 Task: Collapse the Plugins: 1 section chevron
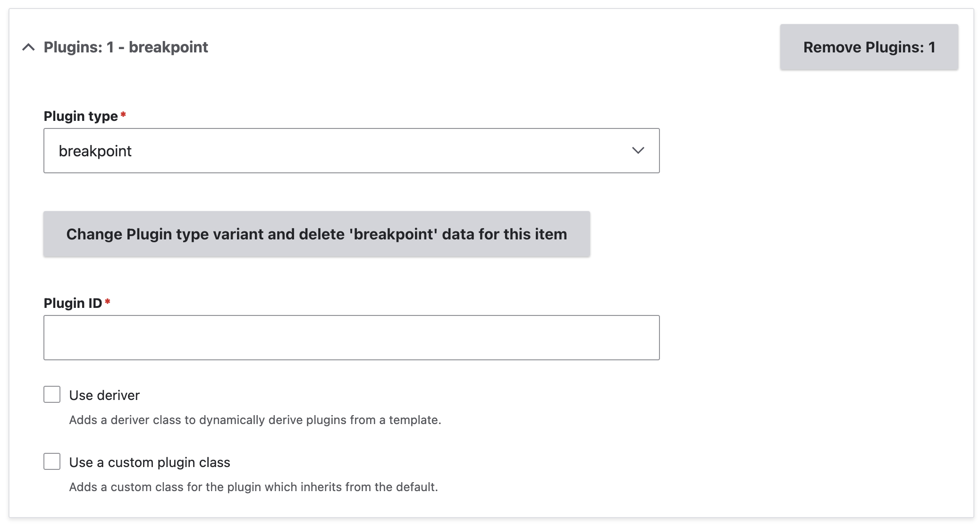[28, 47]
